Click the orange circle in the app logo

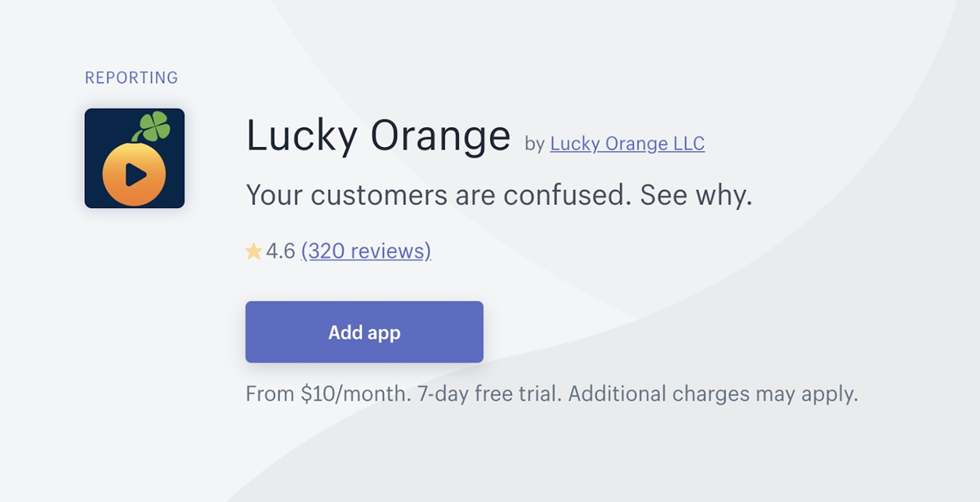[x=135, y=173]
